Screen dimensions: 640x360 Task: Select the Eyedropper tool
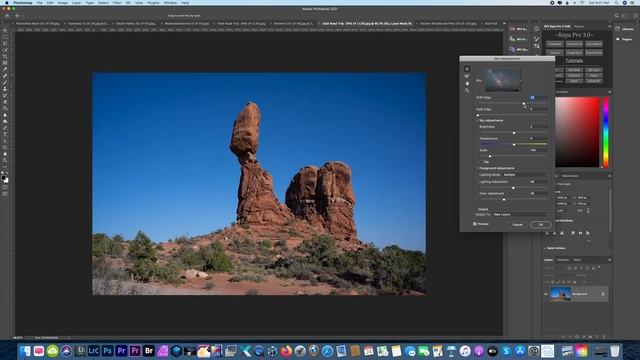tap(5, 69)
